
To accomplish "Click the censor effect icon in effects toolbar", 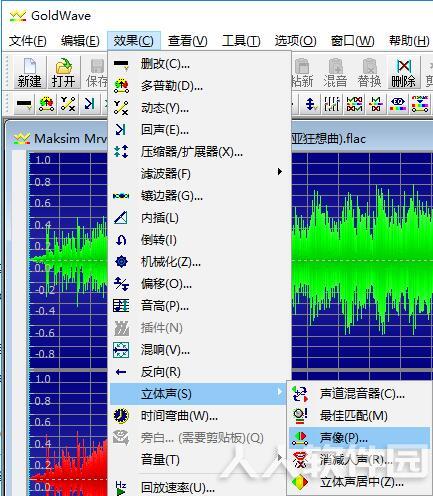I will tap(24, 104).
